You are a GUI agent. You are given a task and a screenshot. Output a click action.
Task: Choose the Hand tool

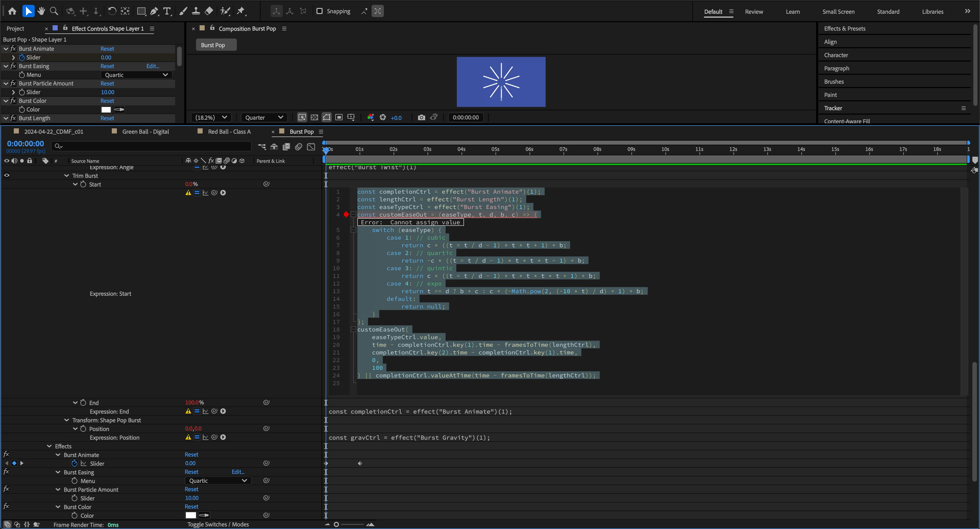tap(41, 11)
